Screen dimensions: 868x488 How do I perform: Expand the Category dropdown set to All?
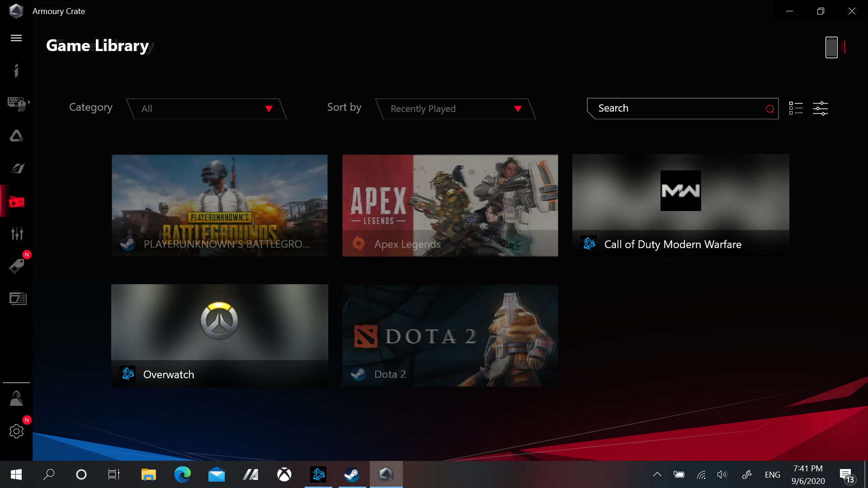[x=207, y=109]
